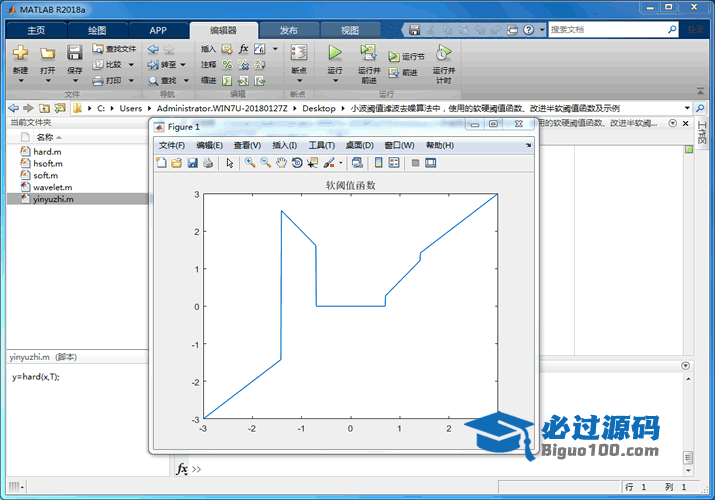Click the Figure new figure toolbar icon

161,163
